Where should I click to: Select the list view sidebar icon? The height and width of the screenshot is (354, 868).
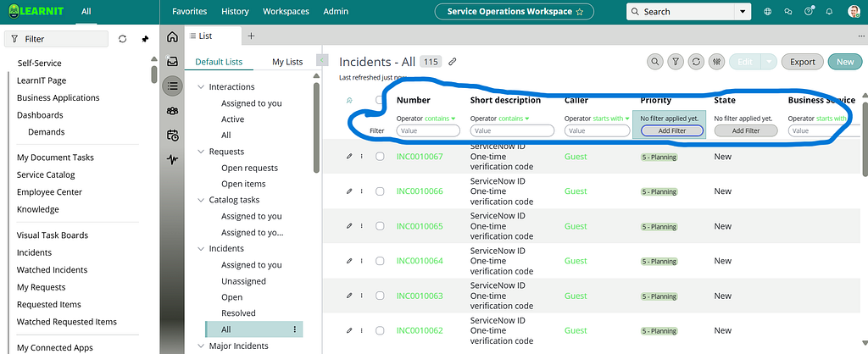(173, 86)
